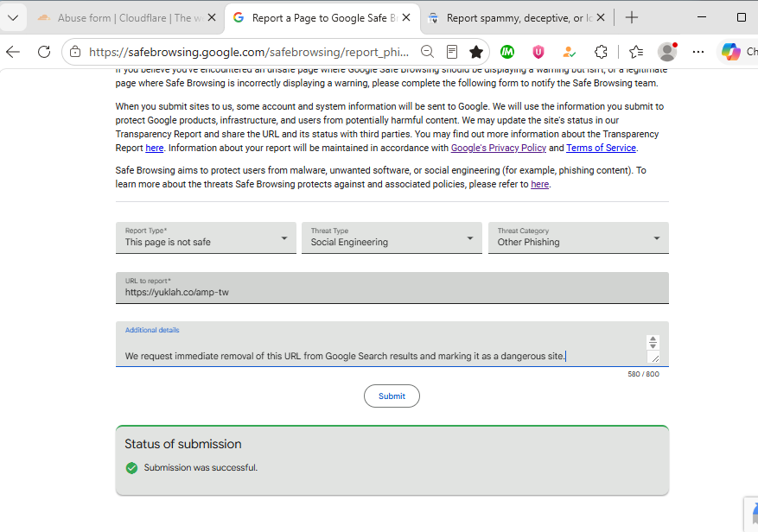Viewport: 758px width, 532px height.
Task: View site information lock icon
Action: coord(75,52)
